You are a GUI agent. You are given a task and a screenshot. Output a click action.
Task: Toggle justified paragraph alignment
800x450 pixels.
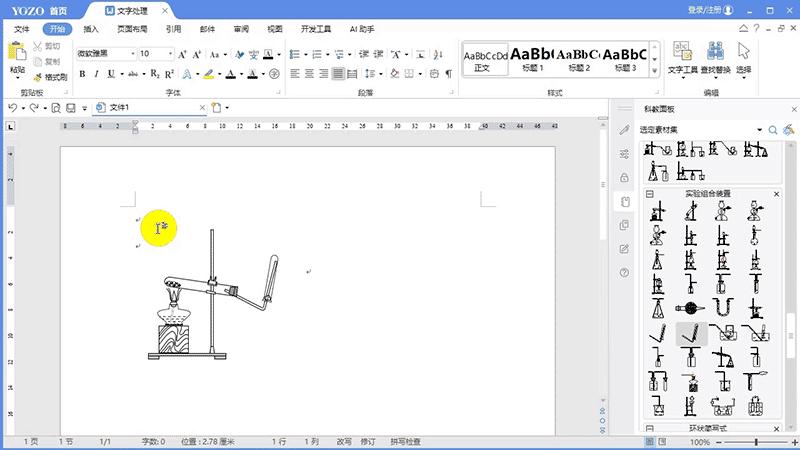[339, 74]
